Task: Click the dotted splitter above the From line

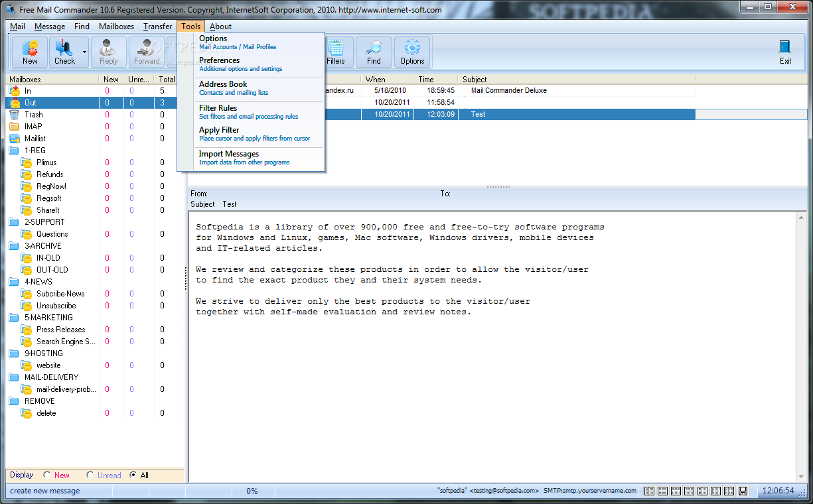Action: coord(498,187)
